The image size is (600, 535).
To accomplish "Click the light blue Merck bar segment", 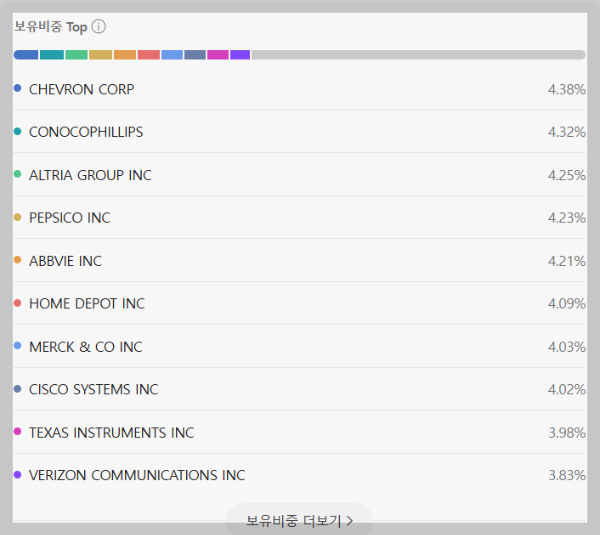I will [172, 55].
